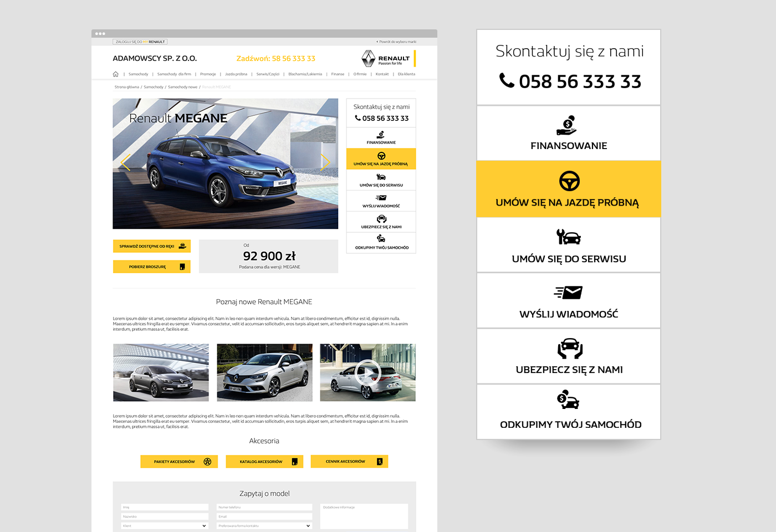Click the Finansowanie label in the enlarged panel

coord(569,146)
